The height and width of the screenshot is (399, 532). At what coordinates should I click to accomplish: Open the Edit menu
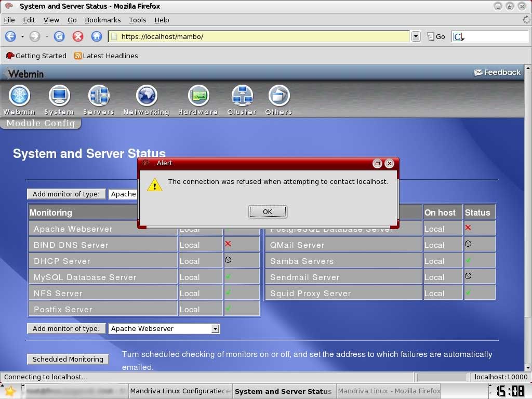29,20
